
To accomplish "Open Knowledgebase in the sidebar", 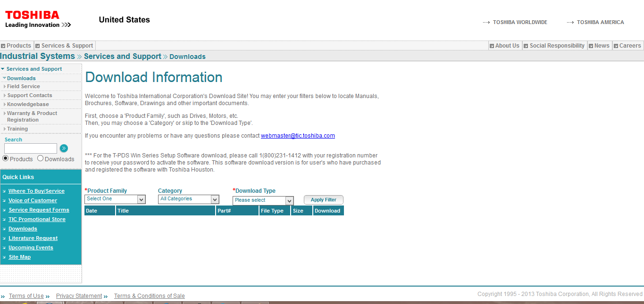I will pyautogui.click(x=28, y=104).
